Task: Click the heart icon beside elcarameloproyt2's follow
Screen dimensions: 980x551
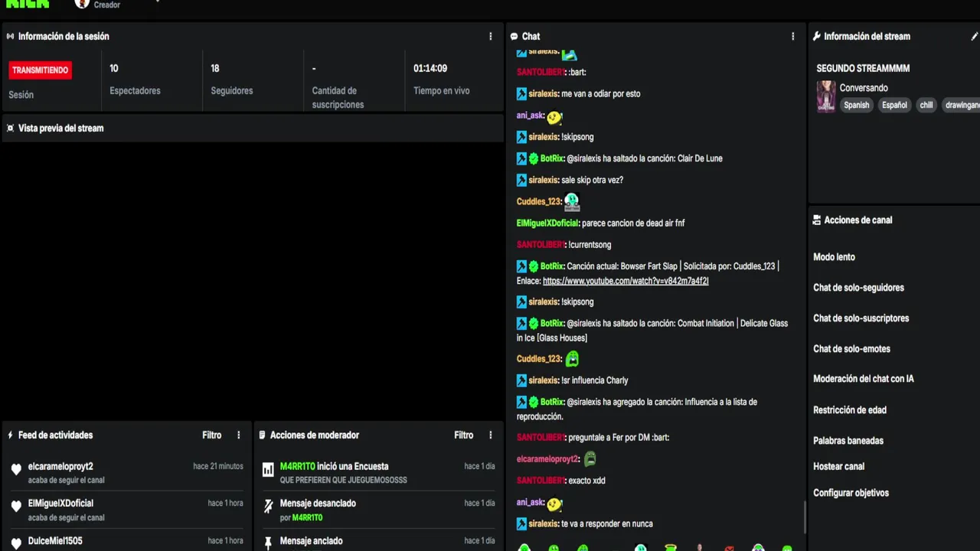Action: click(16, 469)
